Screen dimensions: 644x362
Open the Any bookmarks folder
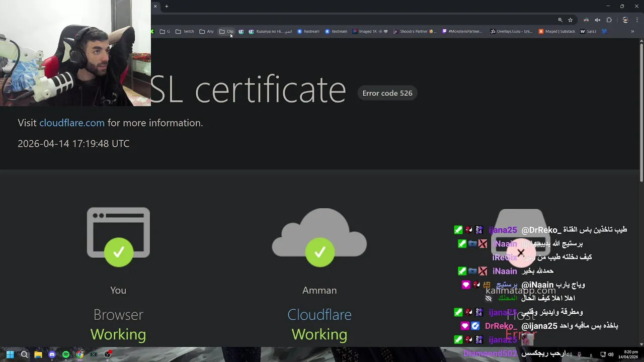tap(206, 31)
